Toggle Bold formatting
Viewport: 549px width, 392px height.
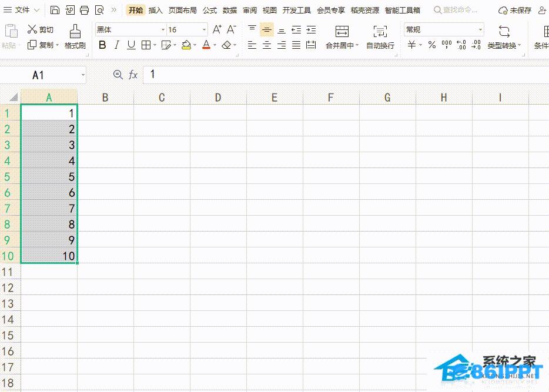(x=102, y=45)
